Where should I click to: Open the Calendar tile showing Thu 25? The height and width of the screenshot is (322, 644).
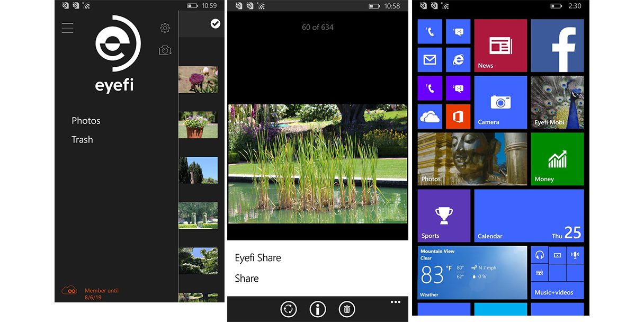pos(529,216)
